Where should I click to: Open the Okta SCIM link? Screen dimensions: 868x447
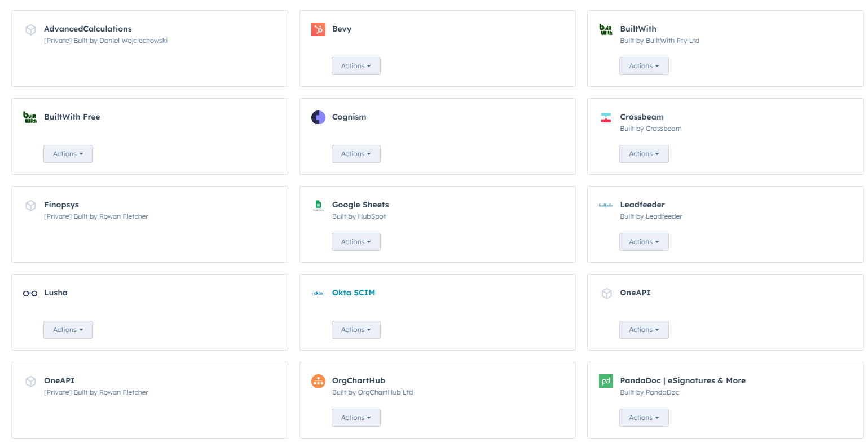354,293
